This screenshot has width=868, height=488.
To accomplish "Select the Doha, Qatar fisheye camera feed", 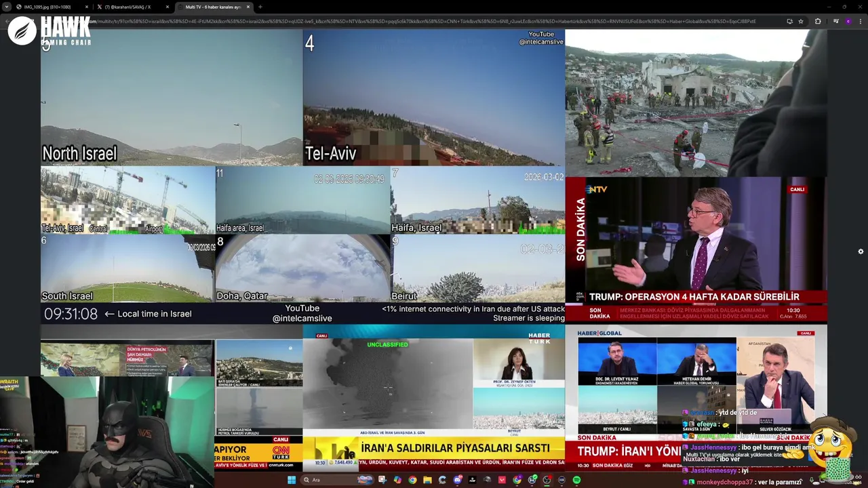I will tap(302, 268).
